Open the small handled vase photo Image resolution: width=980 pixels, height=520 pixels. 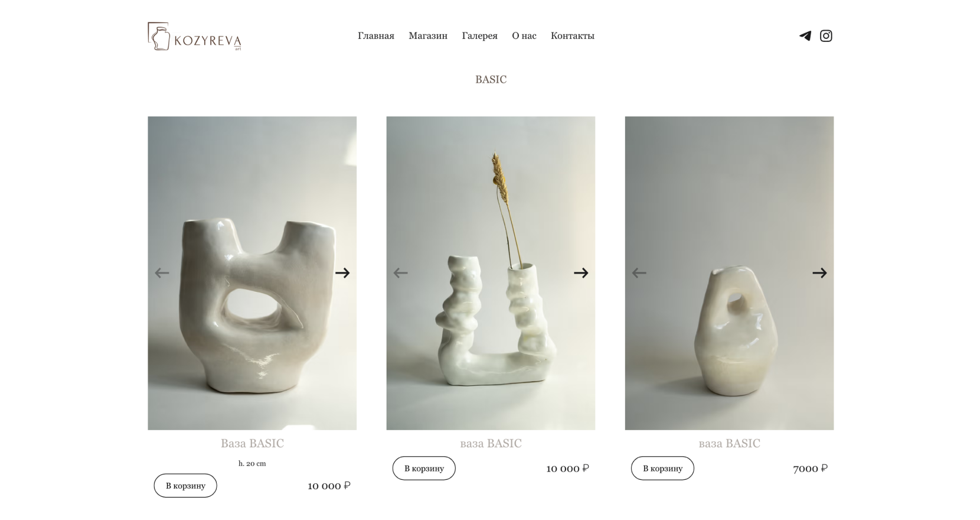(729, 273)
